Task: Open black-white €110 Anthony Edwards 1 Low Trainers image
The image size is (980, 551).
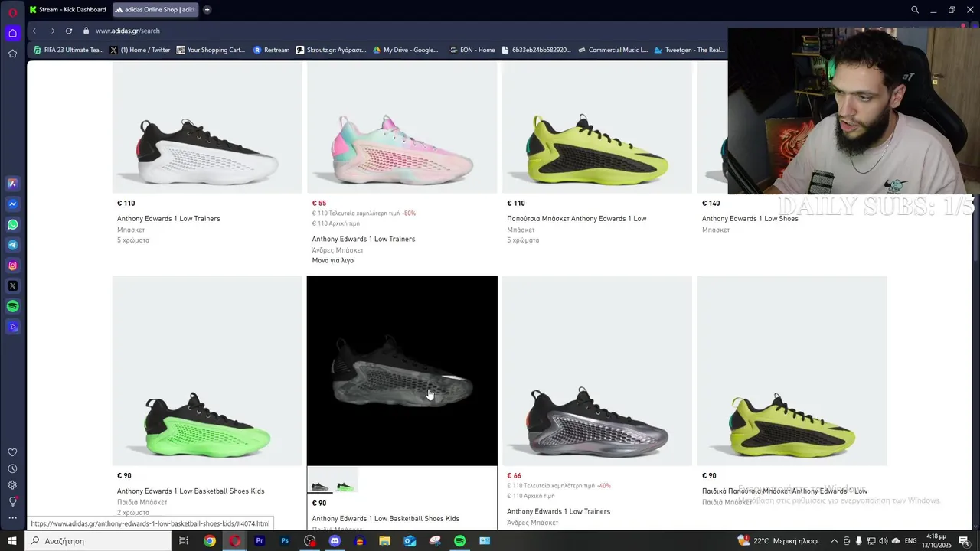Action: (207, 128)
